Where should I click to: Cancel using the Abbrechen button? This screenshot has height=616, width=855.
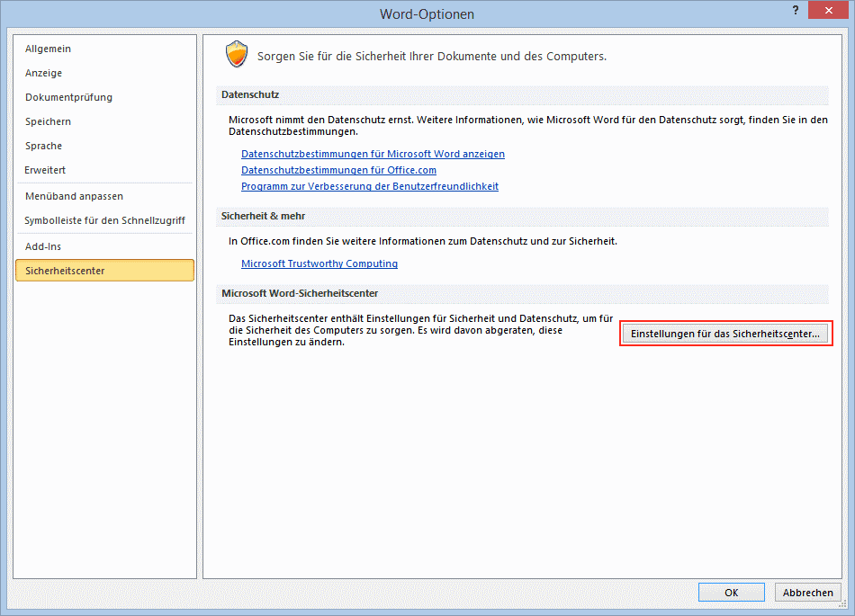pos(807,593)
